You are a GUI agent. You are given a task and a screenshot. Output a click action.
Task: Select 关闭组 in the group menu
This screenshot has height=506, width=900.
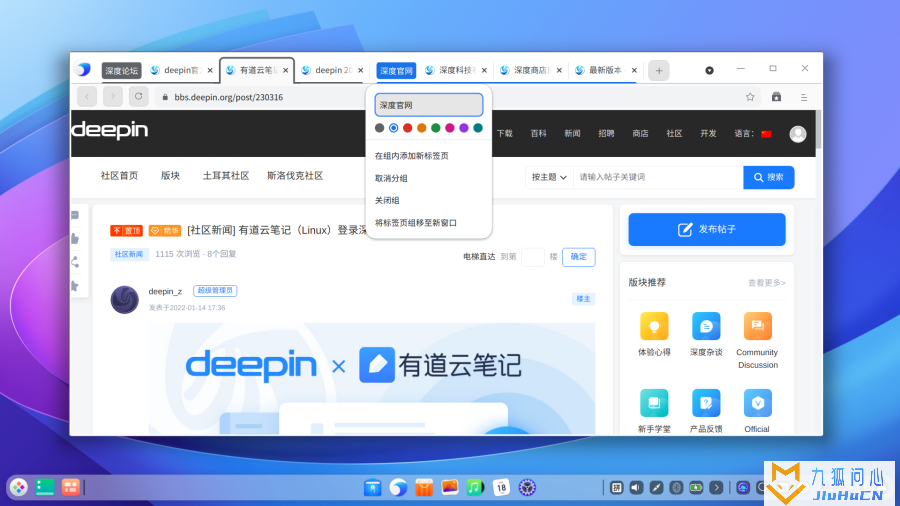point(429,200)
